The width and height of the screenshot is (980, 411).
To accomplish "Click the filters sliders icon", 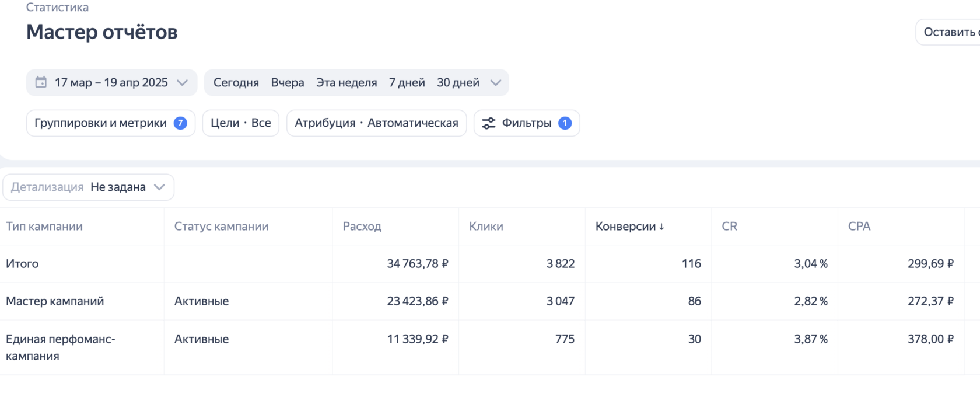I will (x=489, y=123).
